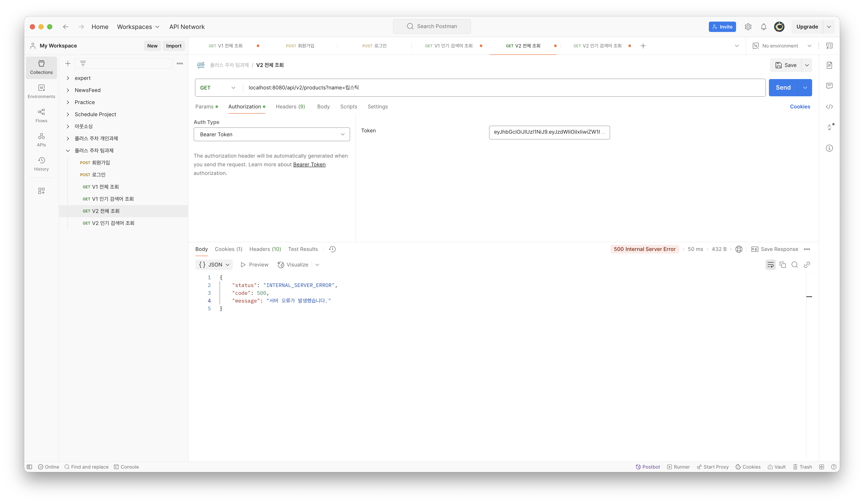
Task: Open the History sidebar panel
Action: tap(41, 164)
